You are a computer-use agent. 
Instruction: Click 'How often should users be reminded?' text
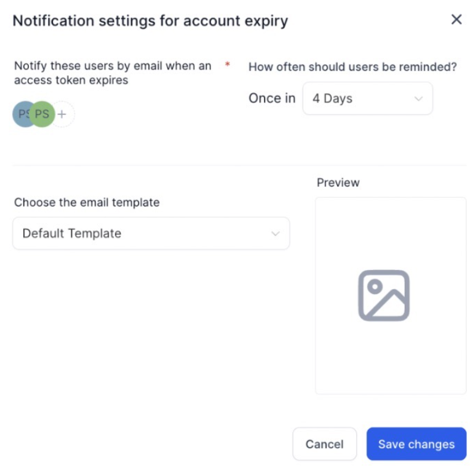[352, 67]
